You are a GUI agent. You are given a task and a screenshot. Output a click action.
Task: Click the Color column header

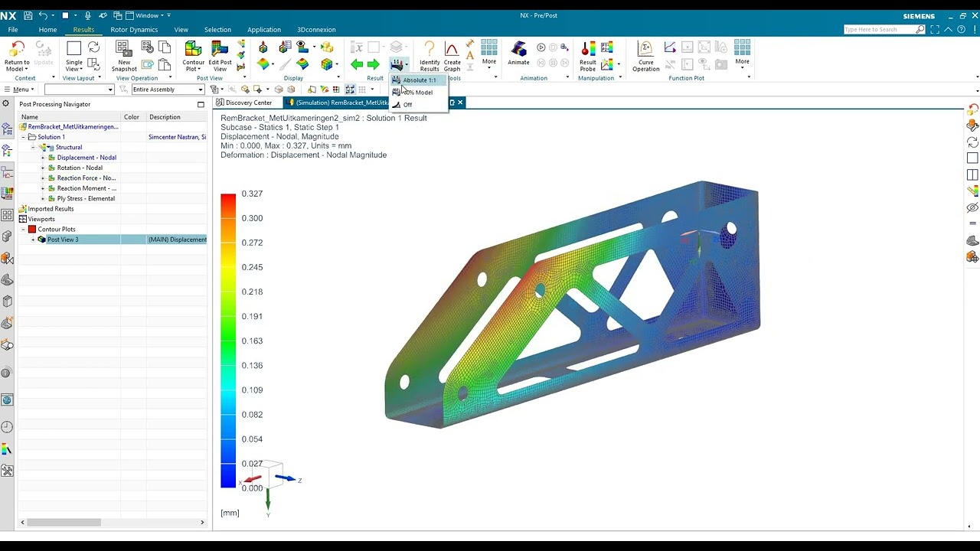coord(133,117)
